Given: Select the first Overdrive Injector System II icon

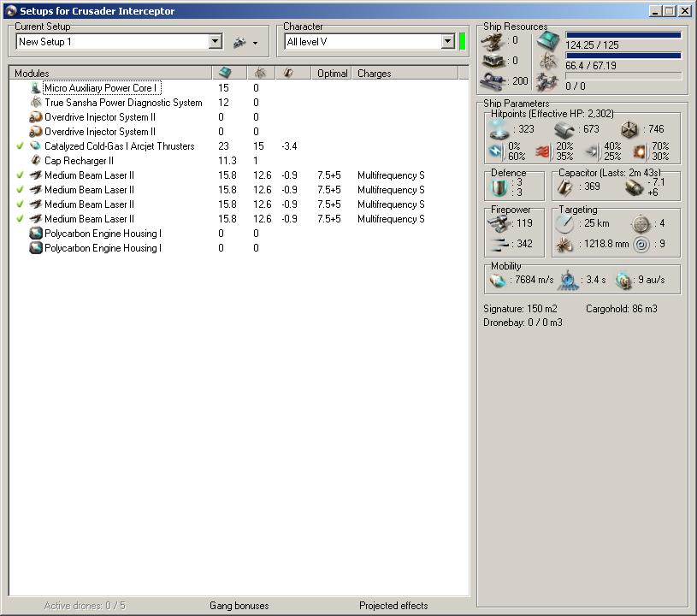Looking at the screenshot, I should [x=36, y=117].
